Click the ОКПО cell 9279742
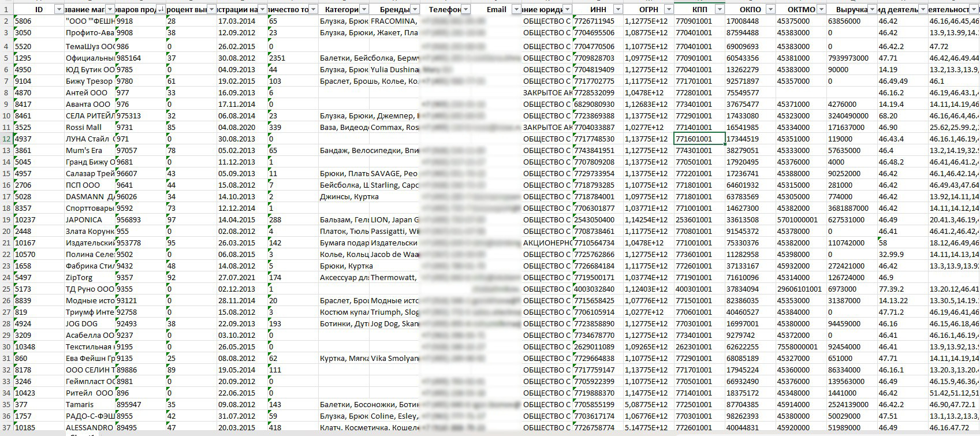 point(750,335)
